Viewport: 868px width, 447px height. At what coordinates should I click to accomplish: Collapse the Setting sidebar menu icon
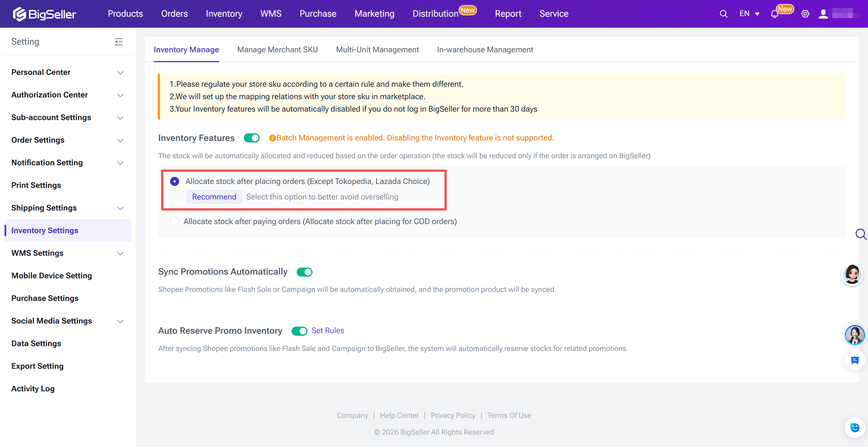click(119, 42)
